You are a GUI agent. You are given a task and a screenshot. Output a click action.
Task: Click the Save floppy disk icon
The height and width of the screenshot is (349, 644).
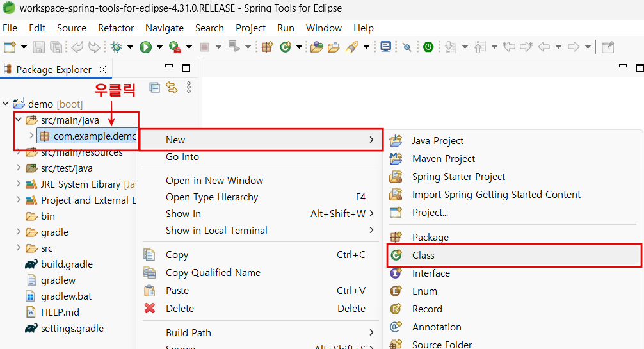39,47
